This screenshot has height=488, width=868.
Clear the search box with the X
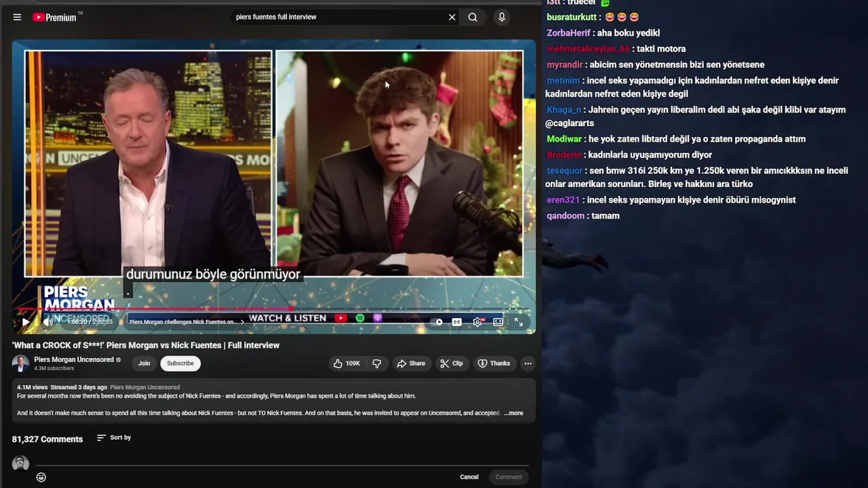click(x=452, y=17)
